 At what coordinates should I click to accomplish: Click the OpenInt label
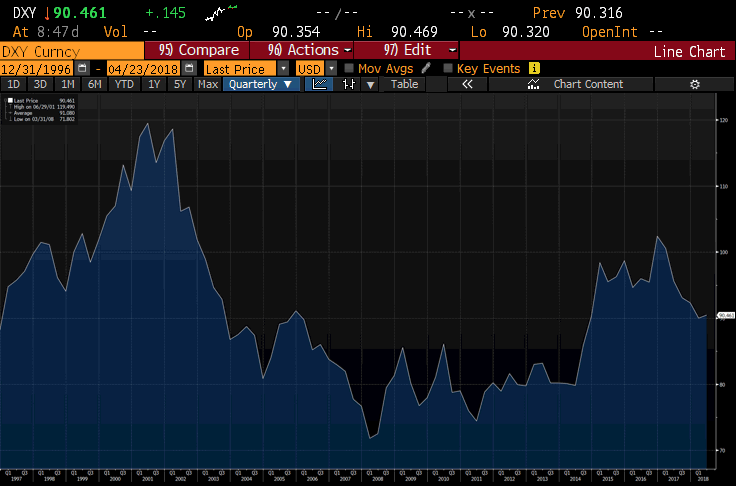[x=609, y=32]
